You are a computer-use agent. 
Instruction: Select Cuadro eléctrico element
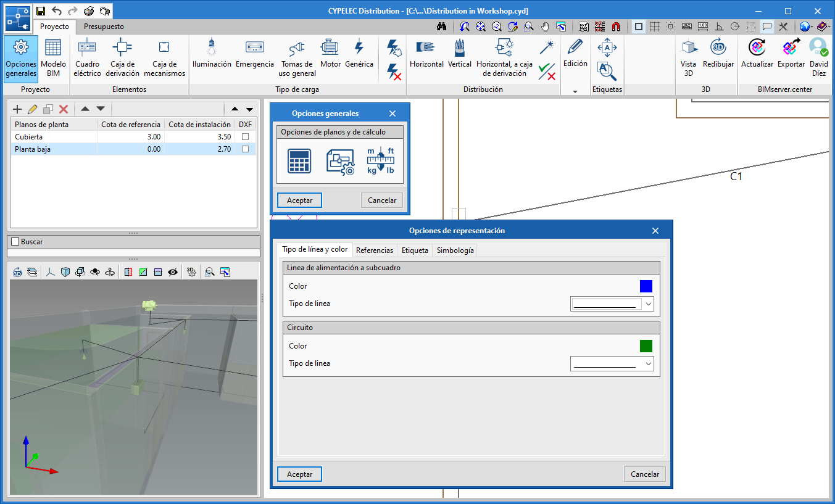(87, 58)
